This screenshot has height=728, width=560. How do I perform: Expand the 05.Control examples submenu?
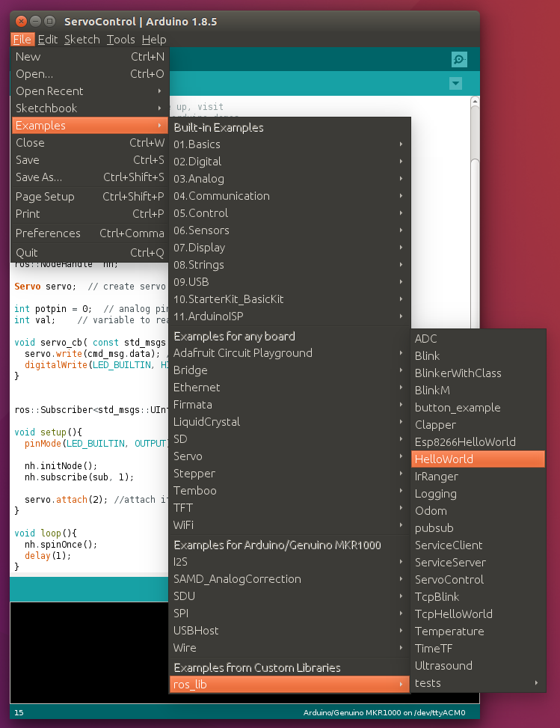coord(289,213)
